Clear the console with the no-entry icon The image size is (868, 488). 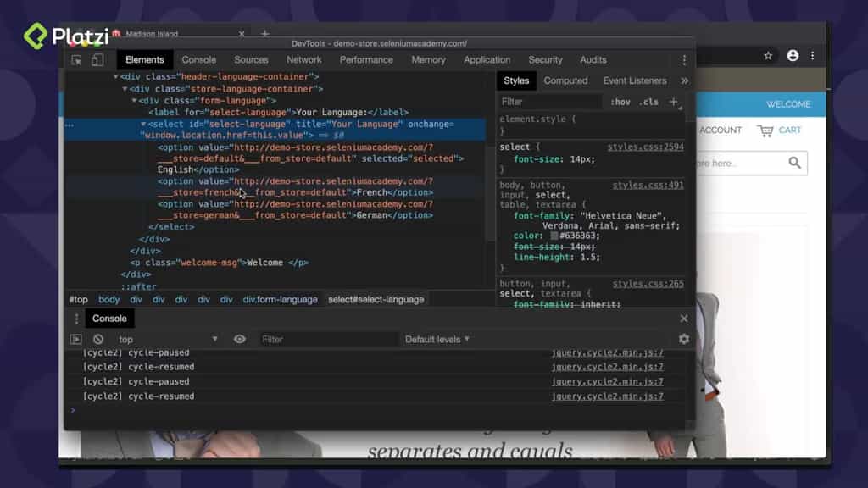tap(99, 339)
